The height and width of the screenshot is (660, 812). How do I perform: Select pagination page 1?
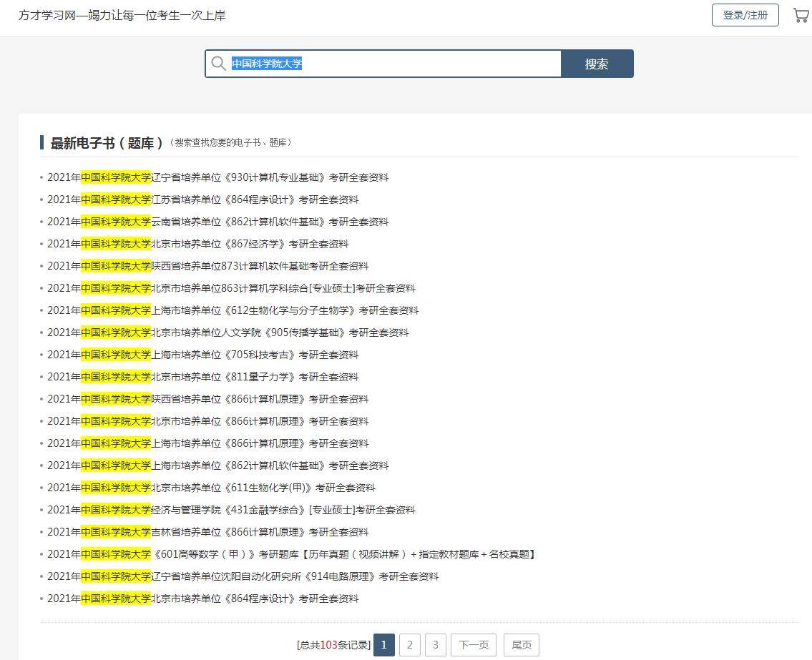(x=383, y=645)
